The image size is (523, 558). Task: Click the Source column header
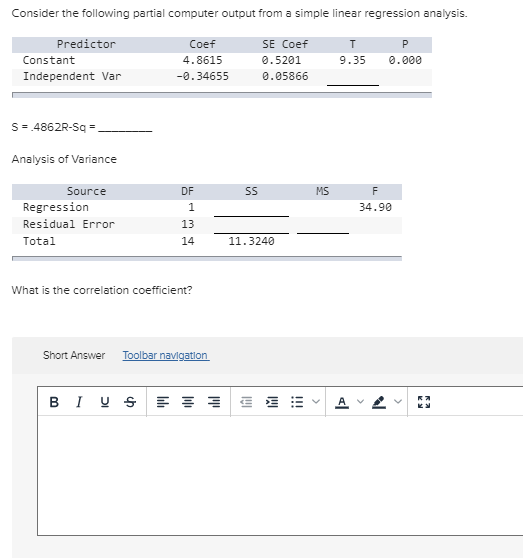pyautogui.click(x=86, y=191)
